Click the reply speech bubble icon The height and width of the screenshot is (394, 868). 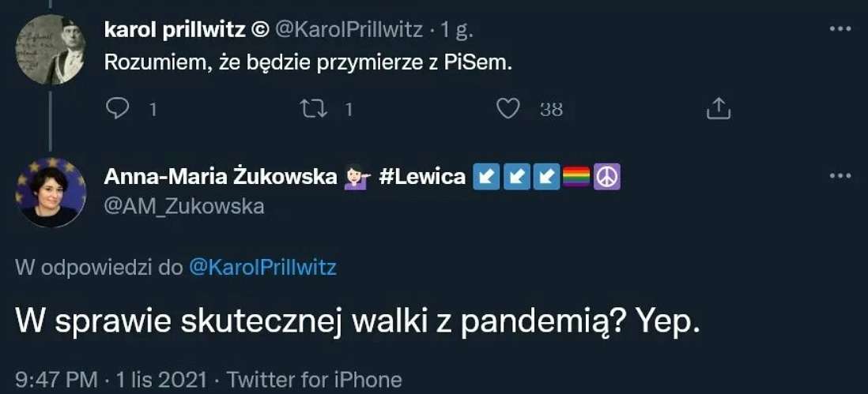117,109
